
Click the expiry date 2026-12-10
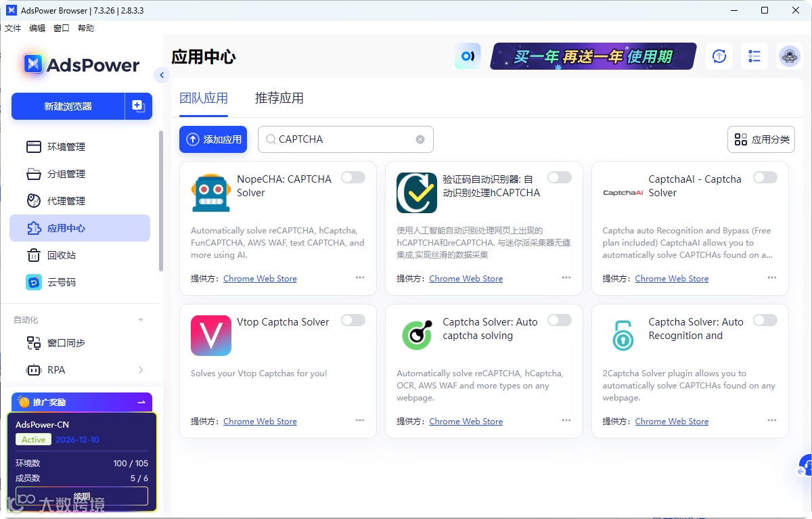click(77, 439)
